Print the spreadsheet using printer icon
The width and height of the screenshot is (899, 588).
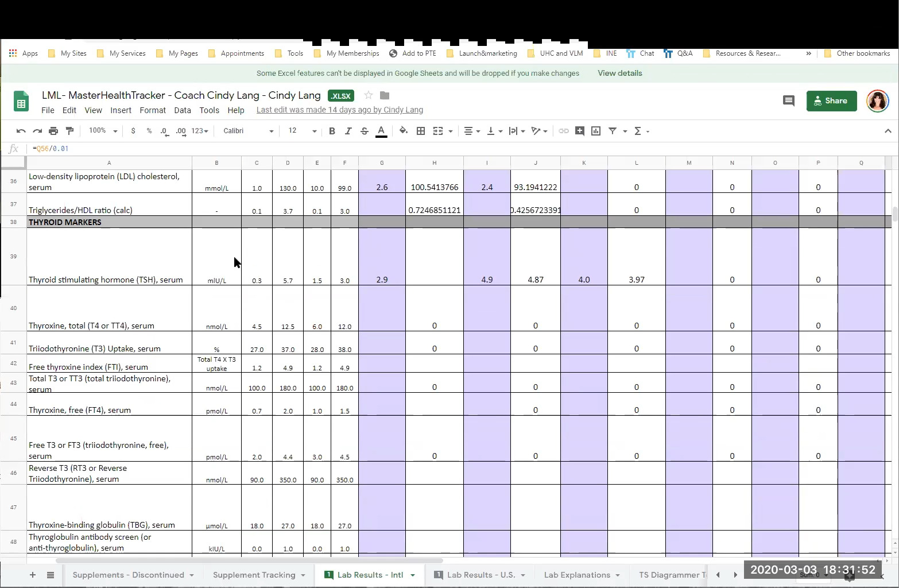[53, 131]
